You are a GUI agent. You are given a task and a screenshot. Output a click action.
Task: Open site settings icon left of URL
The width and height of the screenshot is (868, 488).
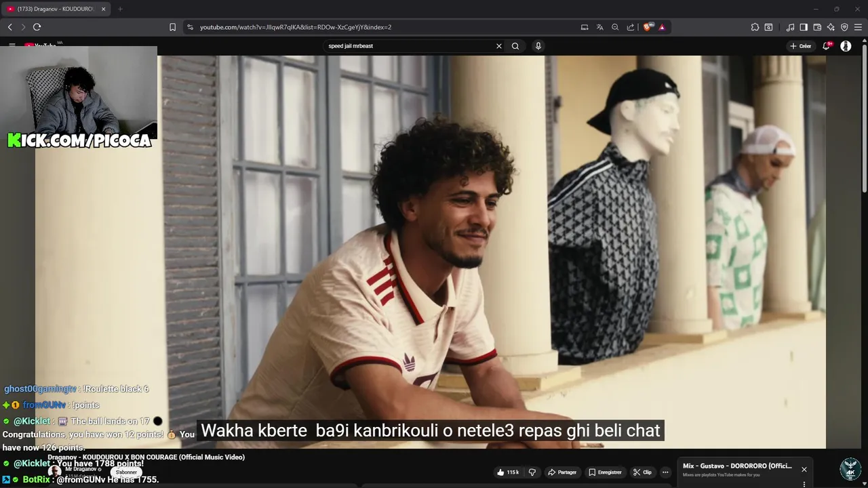point(190,27)
